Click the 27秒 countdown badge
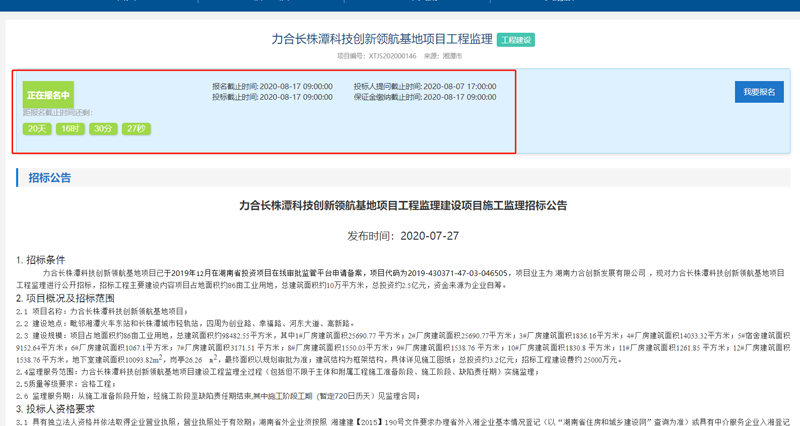The height and width of the screenshot is (426, 800). [136, 129]
